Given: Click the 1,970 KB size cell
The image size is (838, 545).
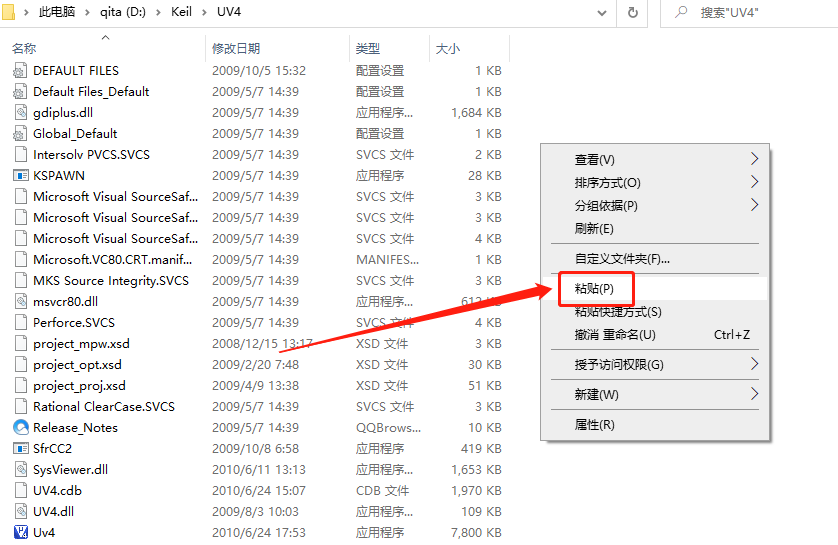Looking at the screenshot, I should coord(476,491).
